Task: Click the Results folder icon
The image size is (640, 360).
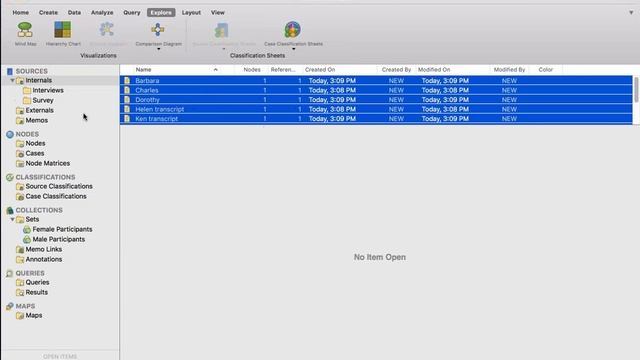Action: pos(20,292)
